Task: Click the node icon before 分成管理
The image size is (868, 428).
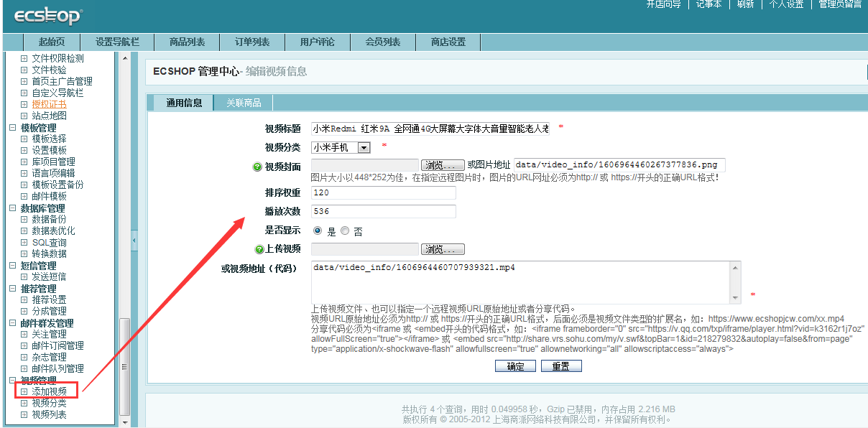Action: click(24, 311)
